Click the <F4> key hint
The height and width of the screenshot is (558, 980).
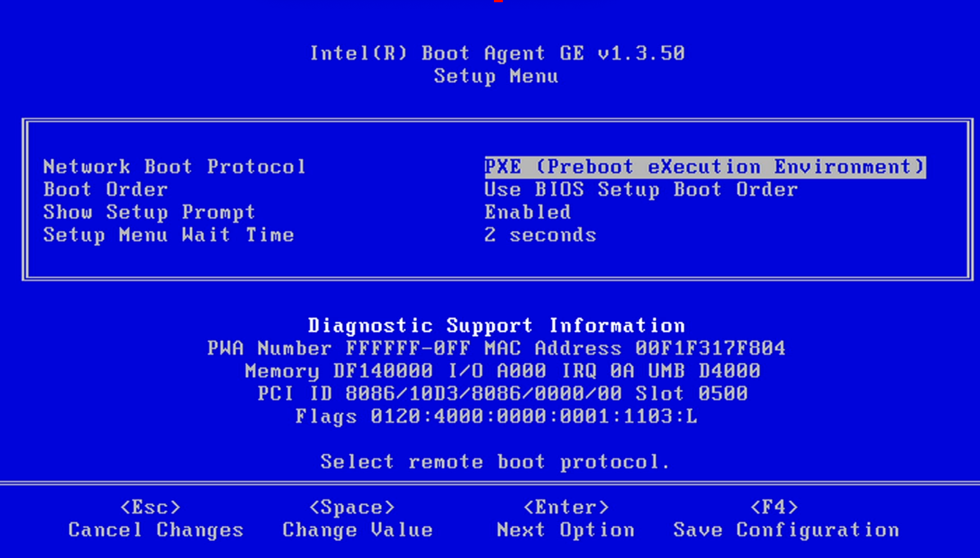pos(774,507)
